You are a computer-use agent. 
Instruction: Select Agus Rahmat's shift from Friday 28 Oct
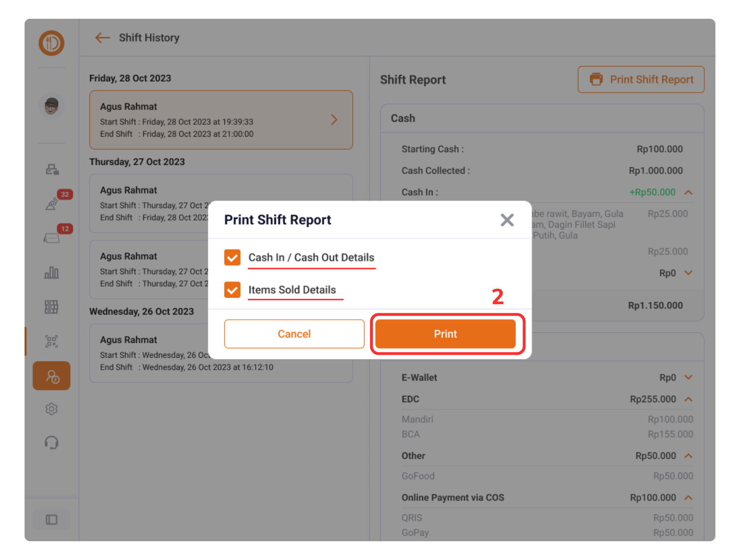[221, 120]
